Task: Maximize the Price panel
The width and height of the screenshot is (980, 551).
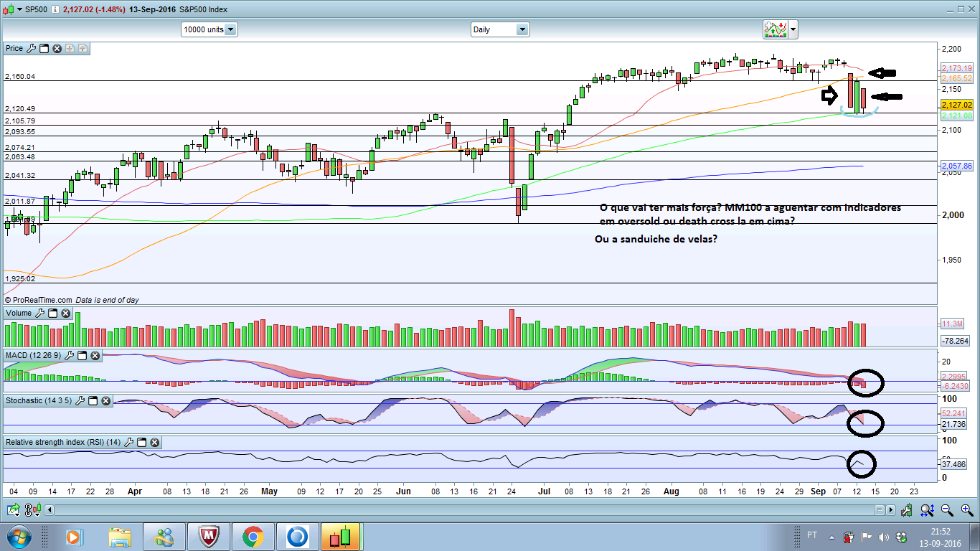Action: (x=44, y=48)
